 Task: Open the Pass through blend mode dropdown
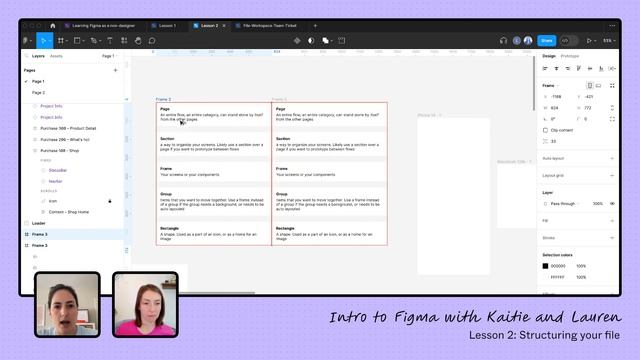point(564,204)
